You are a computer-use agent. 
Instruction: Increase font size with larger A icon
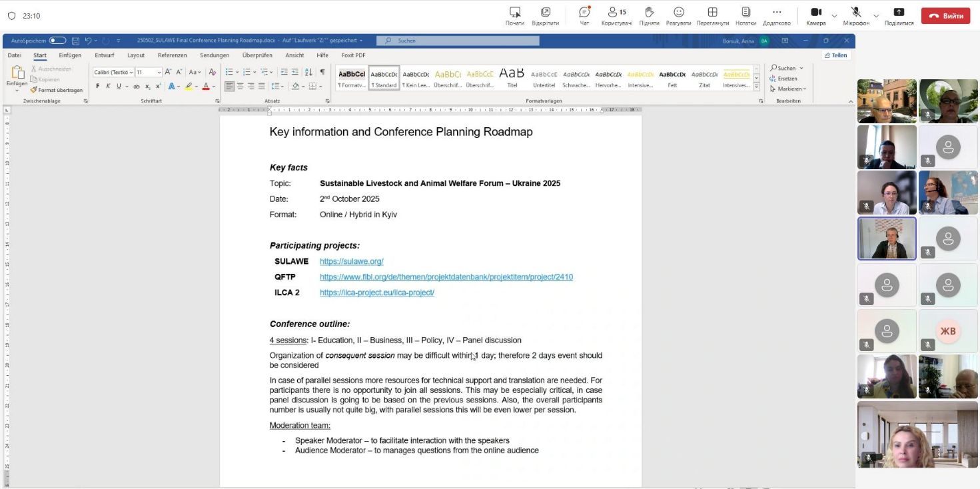coord(168,72)
